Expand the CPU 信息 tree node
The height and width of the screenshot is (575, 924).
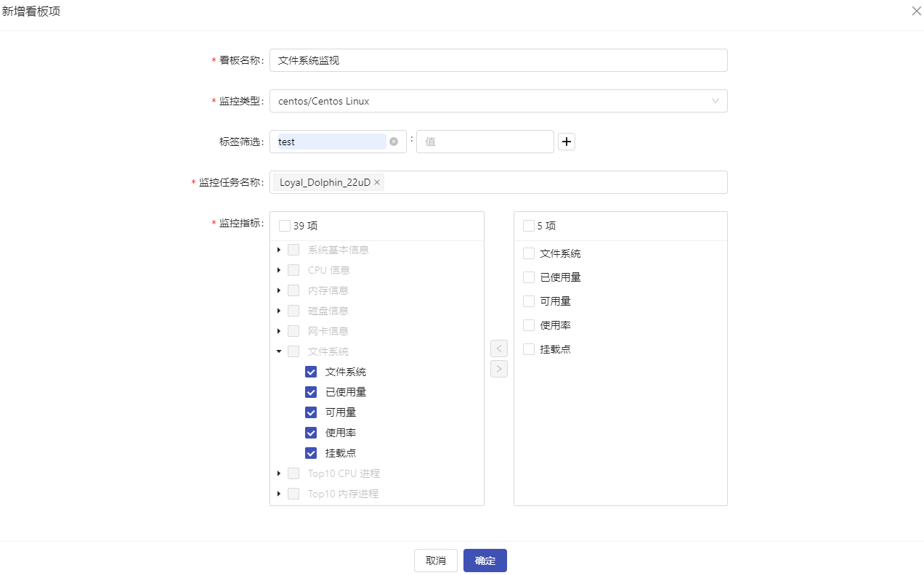click(x=279, y=270)
